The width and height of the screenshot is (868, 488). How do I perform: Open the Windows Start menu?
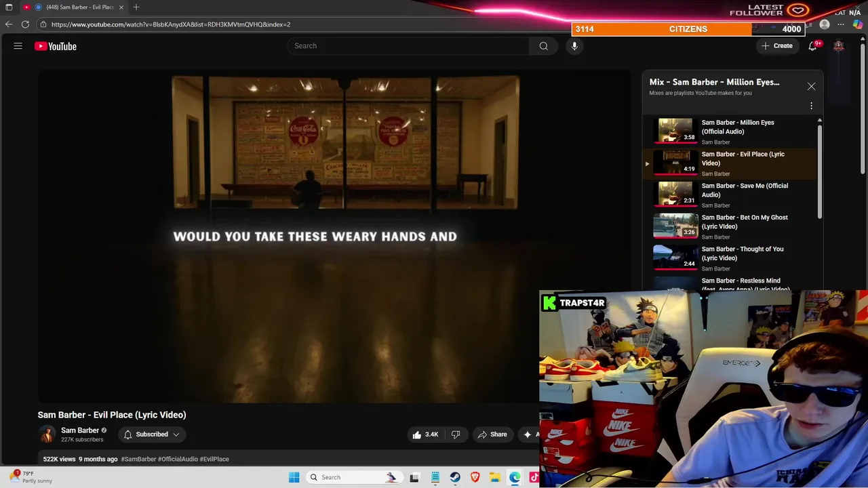(294, 477)
